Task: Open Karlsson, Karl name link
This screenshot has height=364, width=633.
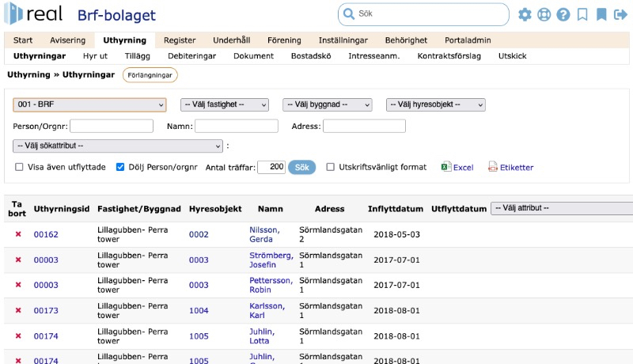Action: 267,310
